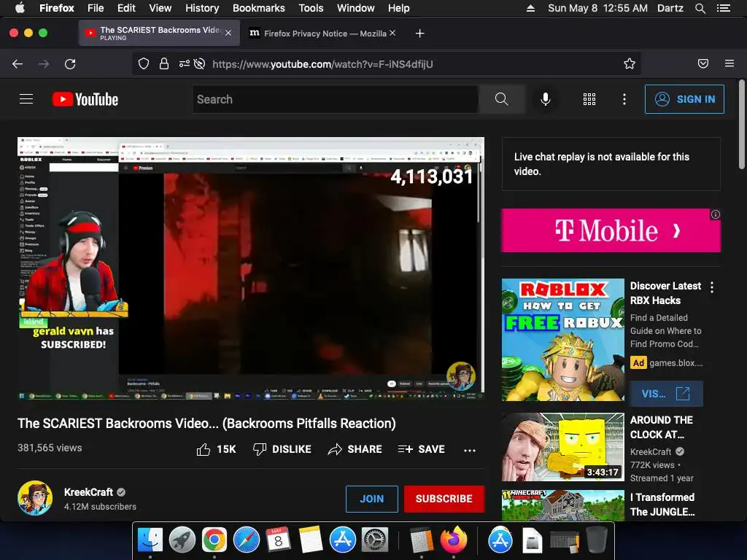Screen dimensions: 747x560
Task: Focus the YouTube Search field
Action: pyautogui.click(x=336, y=99)
